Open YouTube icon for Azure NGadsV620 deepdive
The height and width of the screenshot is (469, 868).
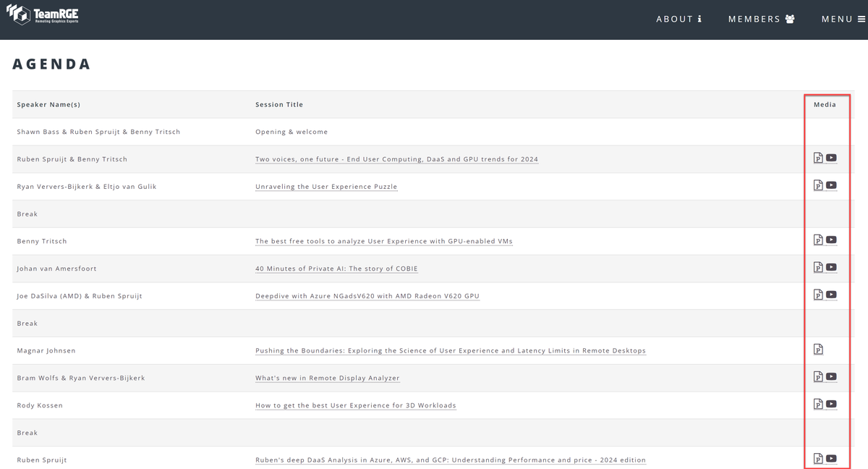click(x=831, y=295)
